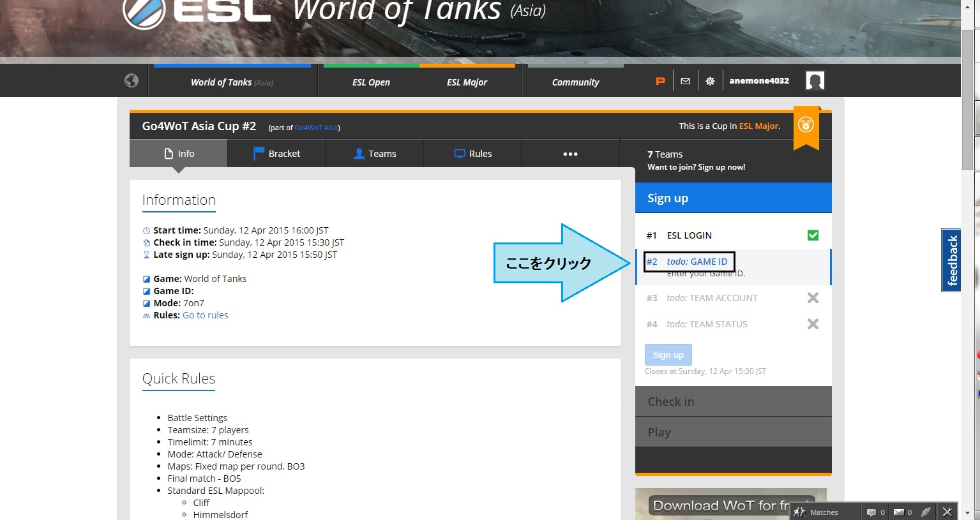Open account settings gear icon
Screen dimensions: 980x520
point(710,81)
